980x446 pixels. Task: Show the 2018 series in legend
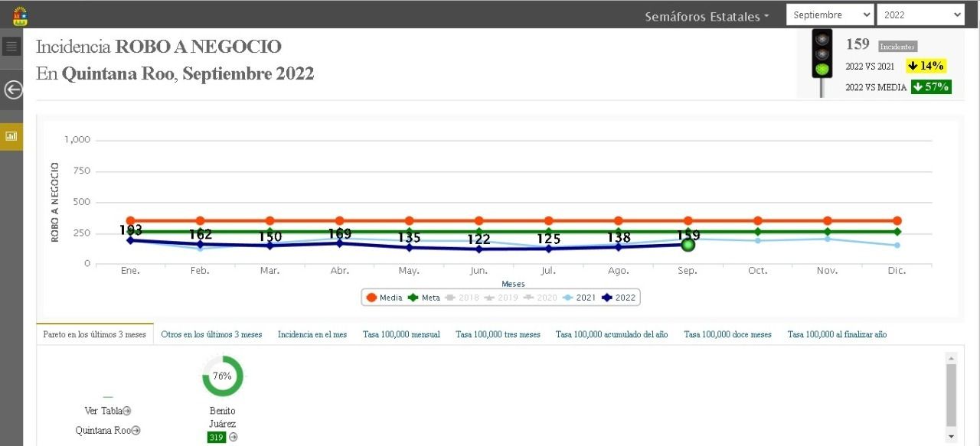click(x=462, y=298)
